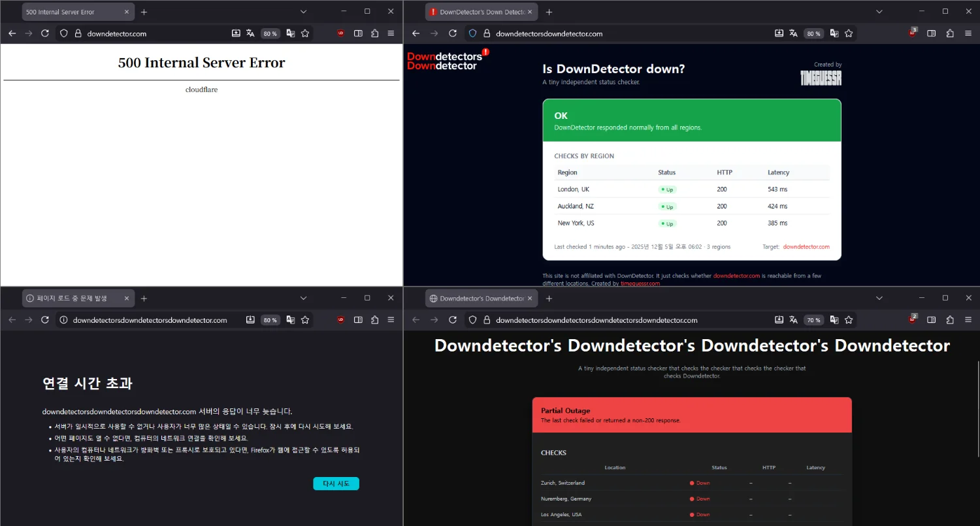Expand tab list chevron in 페이지 로드 중 문제 발생 window
The height and width of the screenshot is (526, 980).
303,298
